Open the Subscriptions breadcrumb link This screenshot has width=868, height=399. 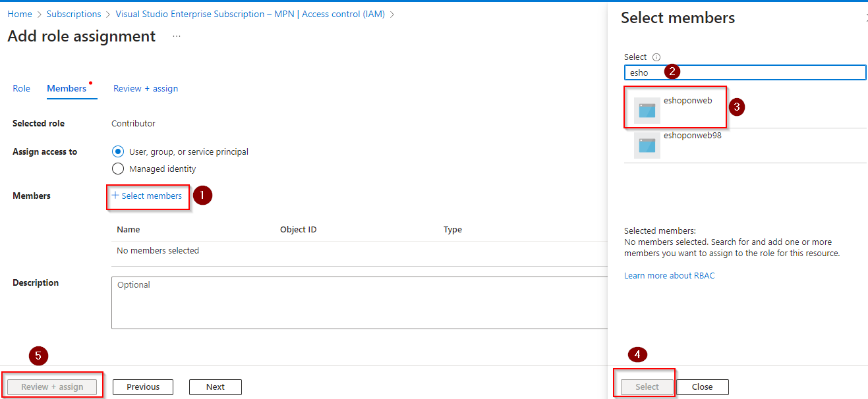pos(74,14)
